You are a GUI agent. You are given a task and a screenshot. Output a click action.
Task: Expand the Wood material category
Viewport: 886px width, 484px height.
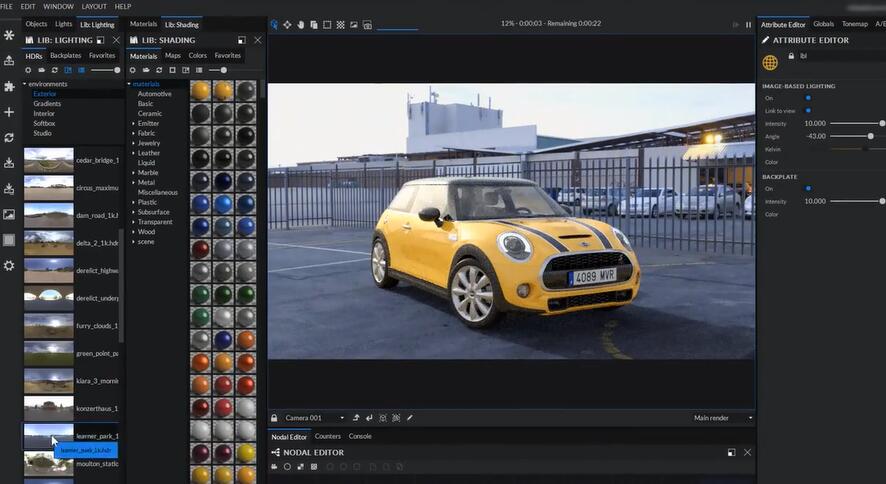pos(134,232)
